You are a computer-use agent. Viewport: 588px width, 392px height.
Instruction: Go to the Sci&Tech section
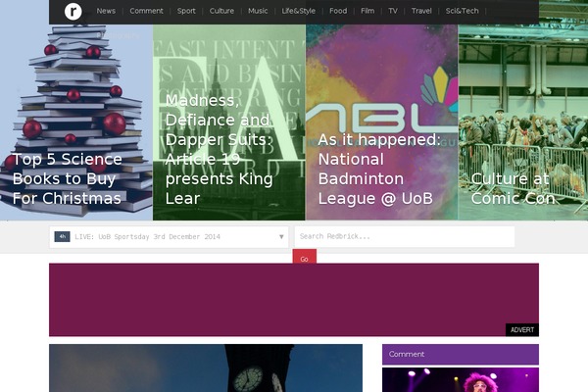(462, 11)
